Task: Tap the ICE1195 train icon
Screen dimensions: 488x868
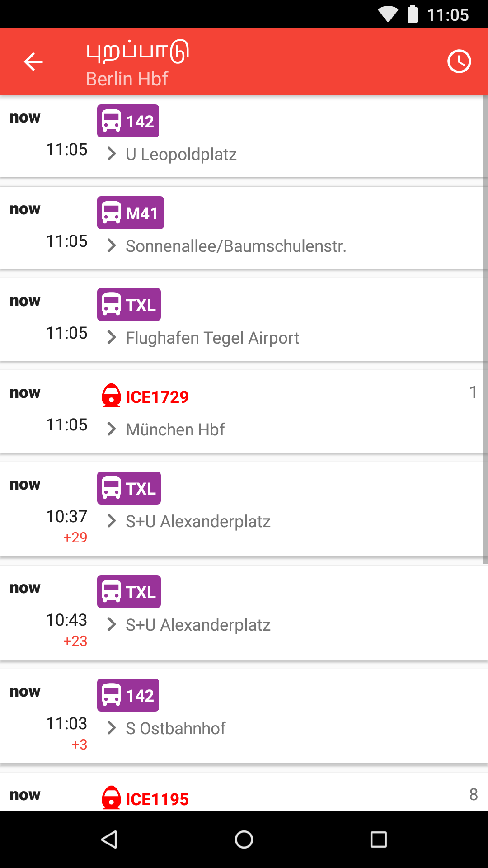Action: (111, 798)
